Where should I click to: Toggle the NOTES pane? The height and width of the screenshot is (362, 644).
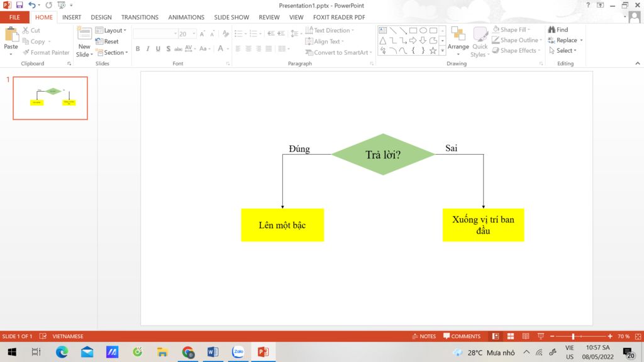424,336
